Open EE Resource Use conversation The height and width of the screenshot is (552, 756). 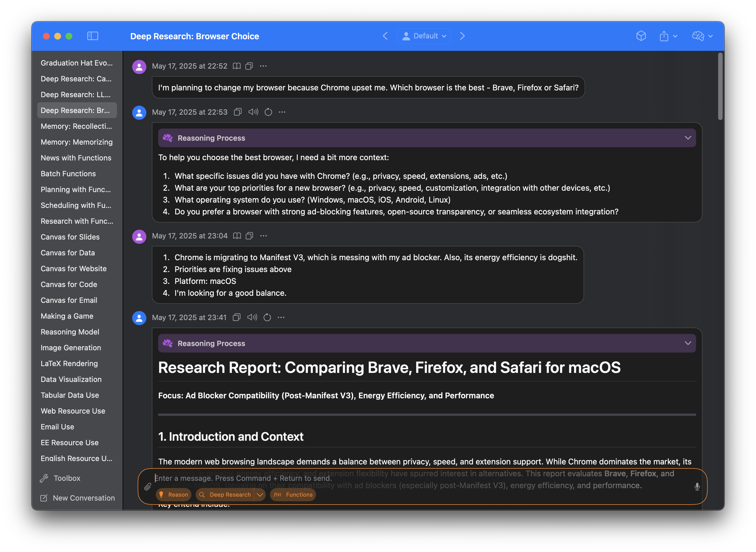(77, 442)
